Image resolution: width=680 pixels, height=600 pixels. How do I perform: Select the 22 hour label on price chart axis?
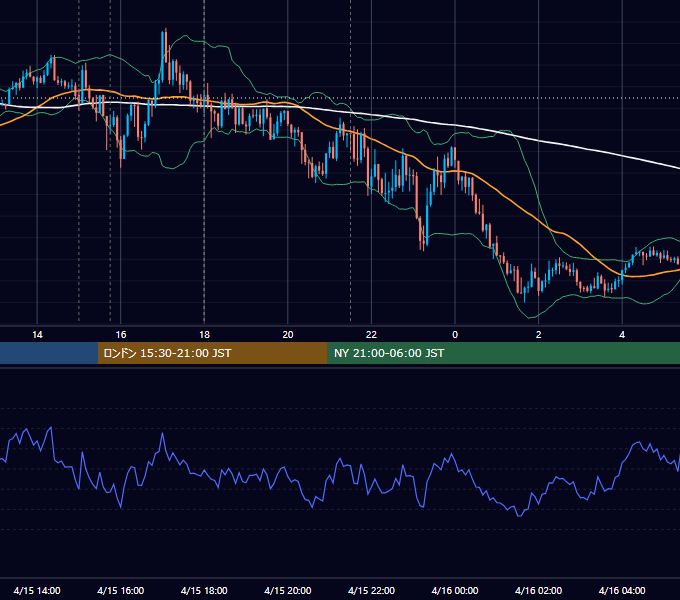click(x=371, y=335)
